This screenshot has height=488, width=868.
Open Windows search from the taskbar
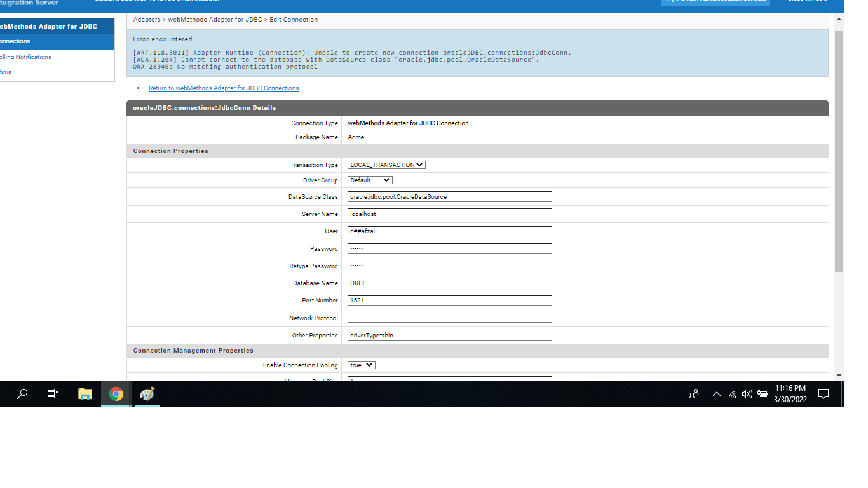pyautogui.click(x=22, y=394)
